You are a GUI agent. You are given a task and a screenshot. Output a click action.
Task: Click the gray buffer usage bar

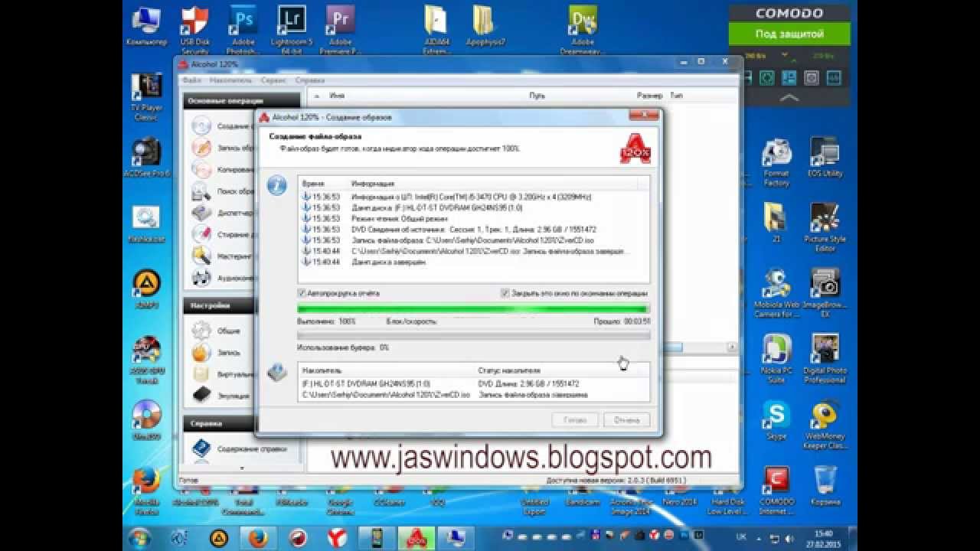(473, 335)
